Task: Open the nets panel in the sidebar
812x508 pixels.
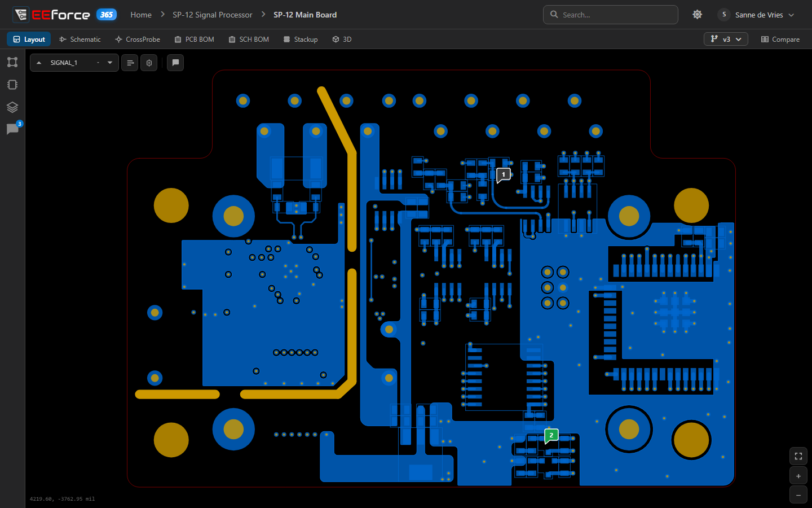Action: tap(12, 62)
